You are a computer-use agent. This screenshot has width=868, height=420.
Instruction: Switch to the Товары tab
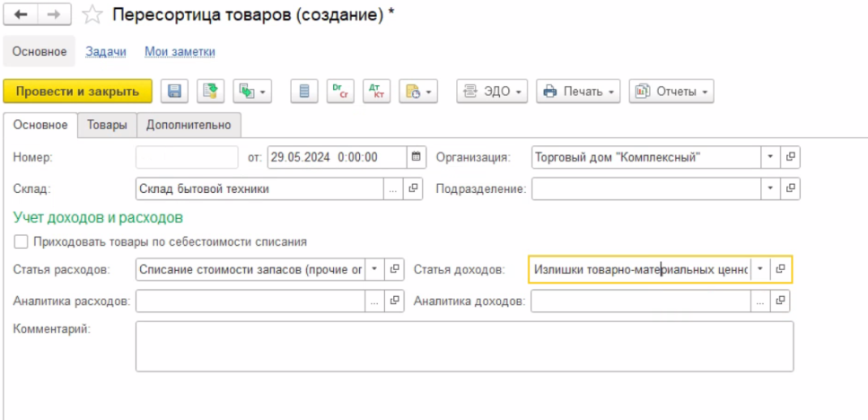click(107, 125)
